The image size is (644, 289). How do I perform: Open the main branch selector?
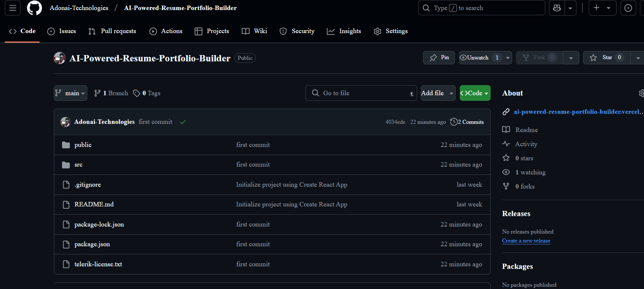click(x=71, y=93)
